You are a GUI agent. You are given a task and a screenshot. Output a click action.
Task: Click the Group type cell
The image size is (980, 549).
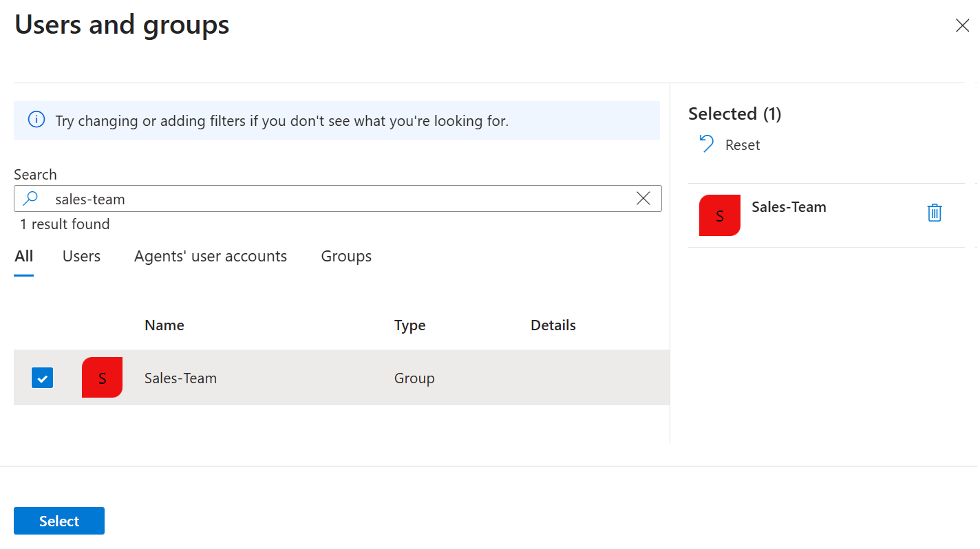tap(414, 378)
